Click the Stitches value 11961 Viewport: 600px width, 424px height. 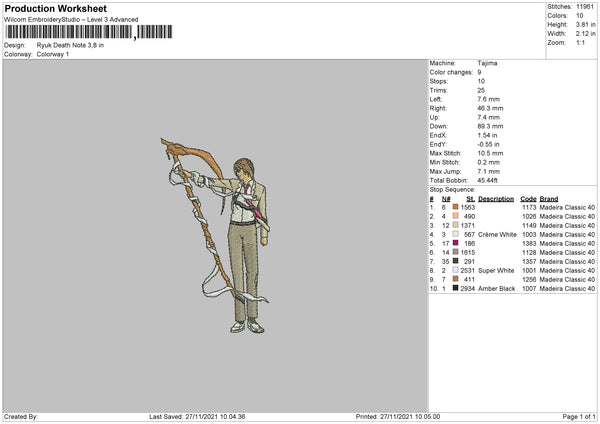tap(585, 7)
